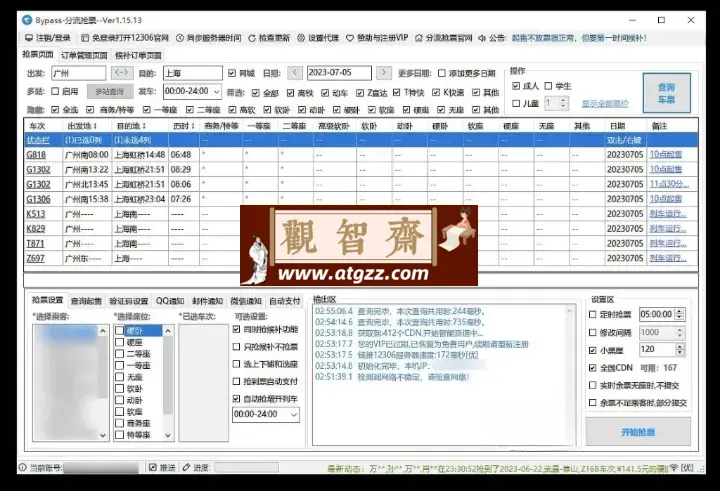Screen dimensions: 720x491
Task: Open 免登录打开12306官网 from toolbar
Action: (x=124, y=38)
